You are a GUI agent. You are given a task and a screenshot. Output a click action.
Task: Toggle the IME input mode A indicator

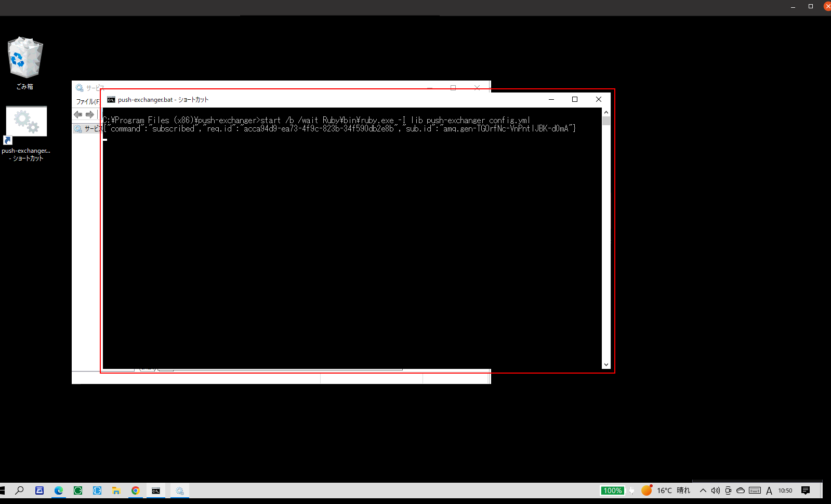point(769,490)
